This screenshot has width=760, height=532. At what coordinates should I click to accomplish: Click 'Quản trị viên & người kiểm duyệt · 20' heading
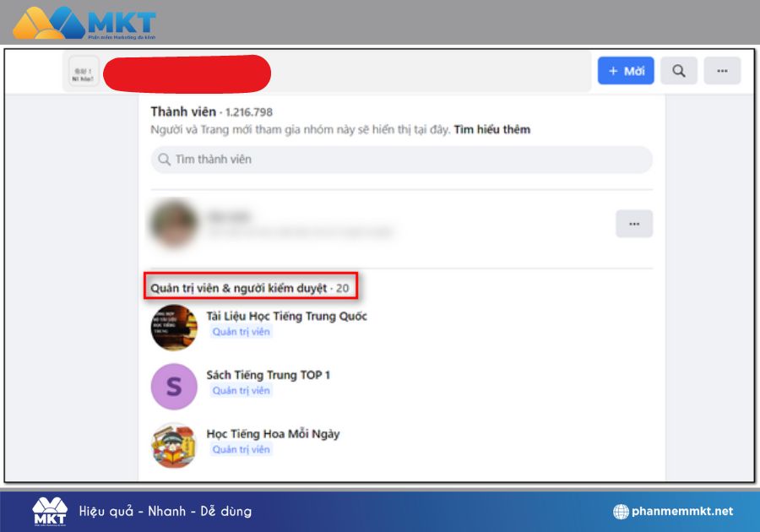(x=250, y=288)
